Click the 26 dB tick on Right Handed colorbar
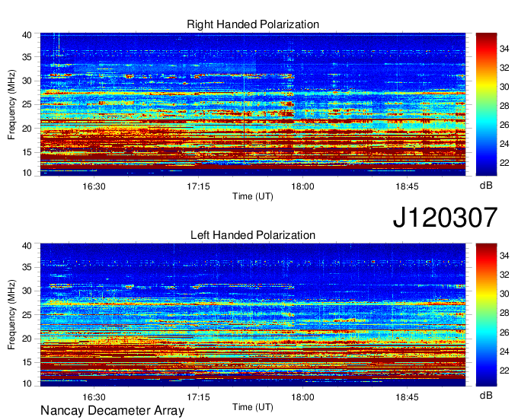The width and height of the screenshot is (518, 420). 504,125
